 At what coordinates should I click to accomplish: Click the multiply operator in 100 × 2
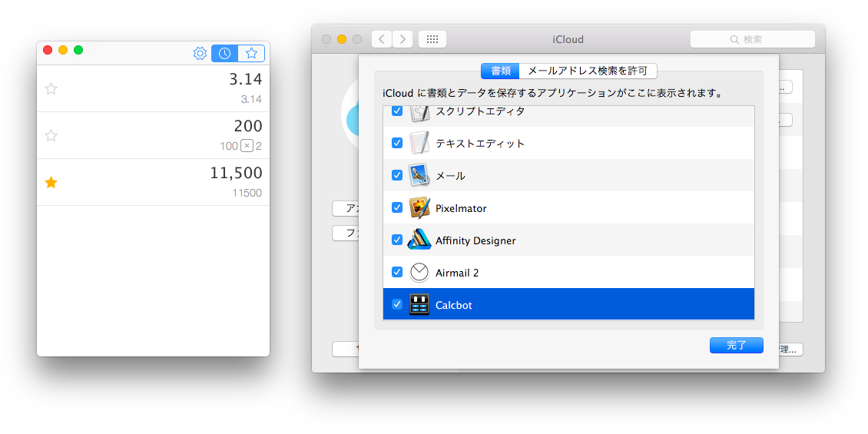click(247, 146)
